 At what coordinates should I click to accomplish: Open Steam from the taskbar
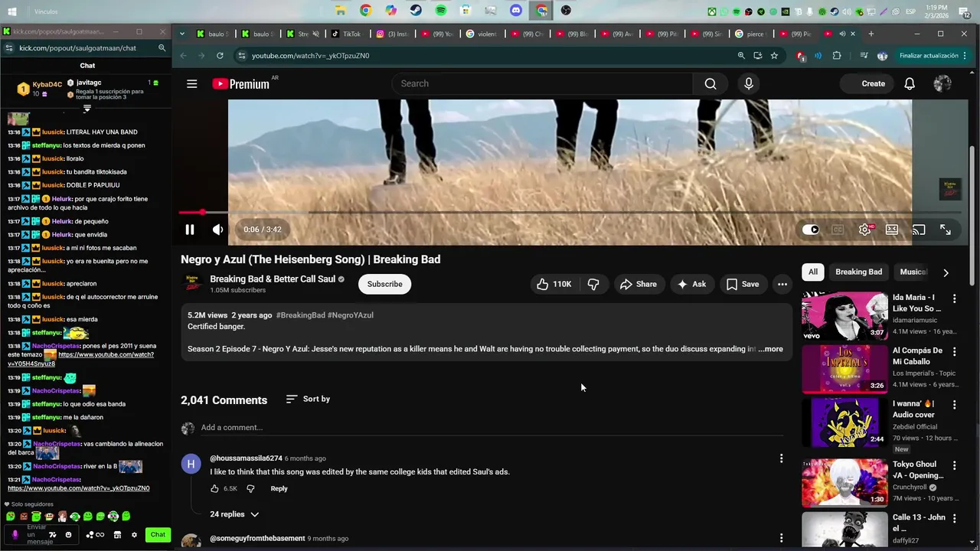(x=416, y=11)
